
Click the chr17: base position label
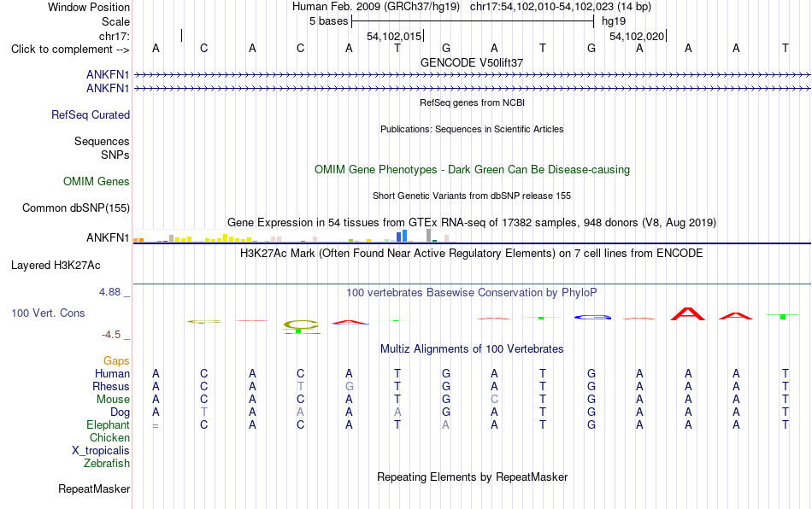pyautogui.click(x=114, y=36)
